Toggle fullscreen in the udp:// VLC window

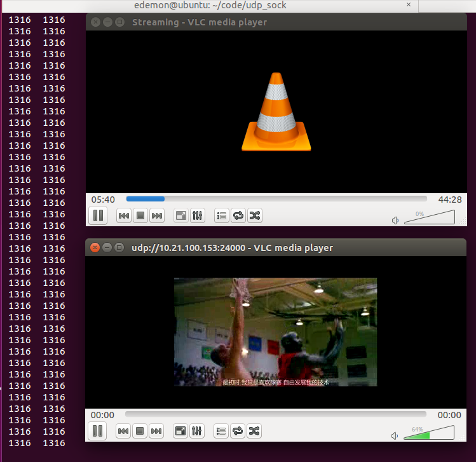[x=180, y=431]
